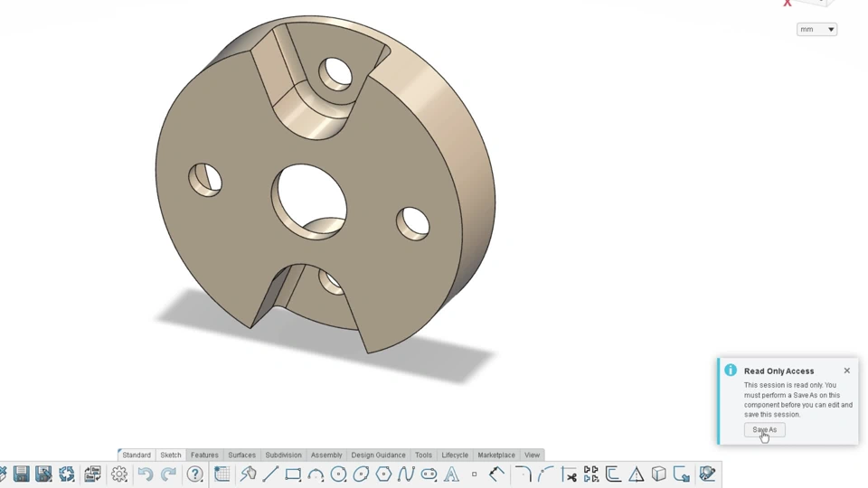868x488 pixels.
Task: Select the Spline sketch tool
Action: click(406, 474)
